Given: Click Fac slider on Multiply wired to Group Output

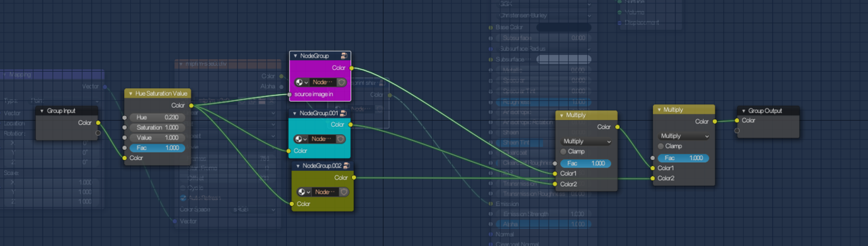Looking at the screenshot, I should pyautogui.click(x=684, y=158).
